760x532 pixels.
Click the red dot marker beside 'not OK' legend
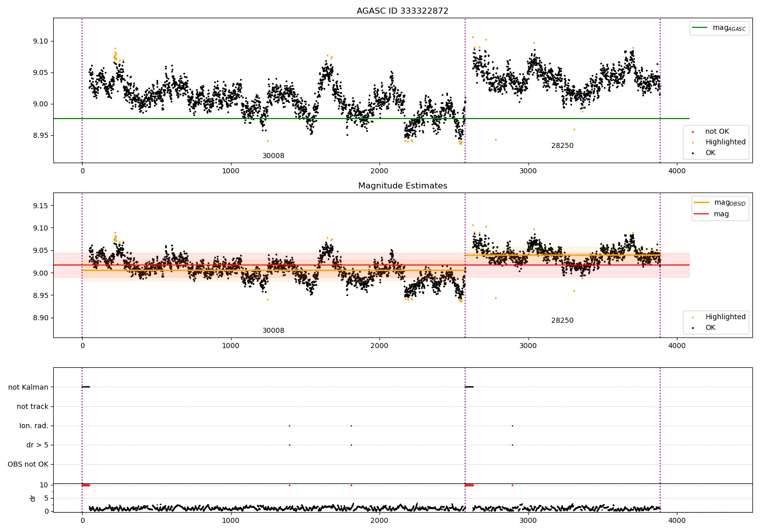(693, 132)
